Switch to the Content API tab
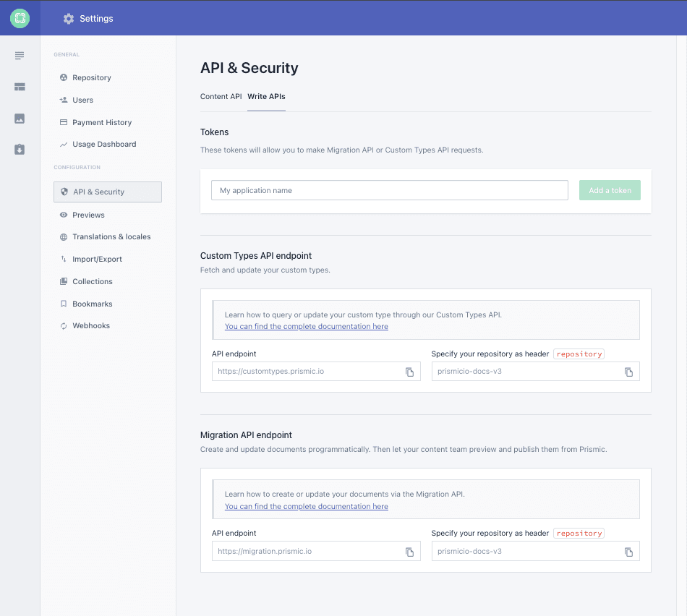This screenshot has height=616, width=687. point(221,95)
